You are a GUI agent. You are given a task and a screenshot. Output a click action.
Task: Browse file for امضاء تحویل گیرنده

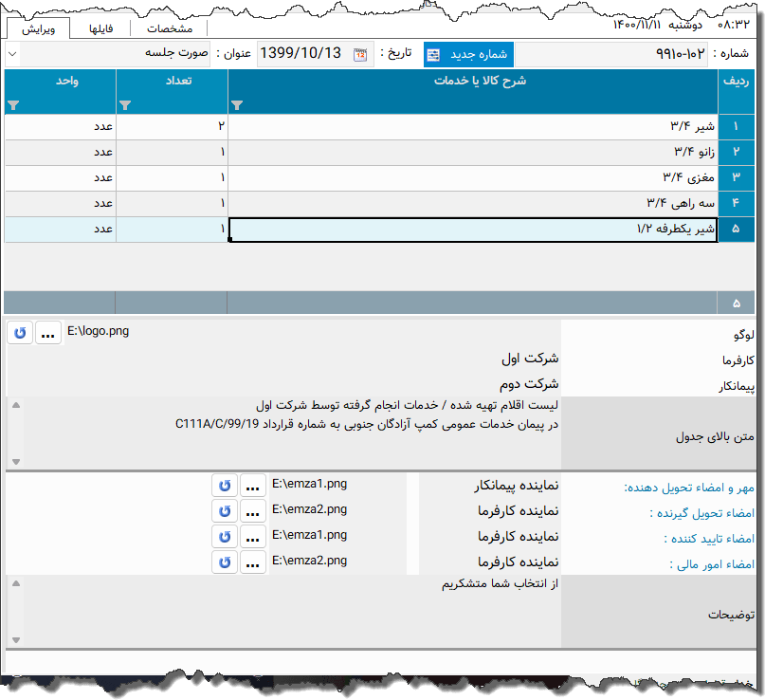[x=253, y=511]
